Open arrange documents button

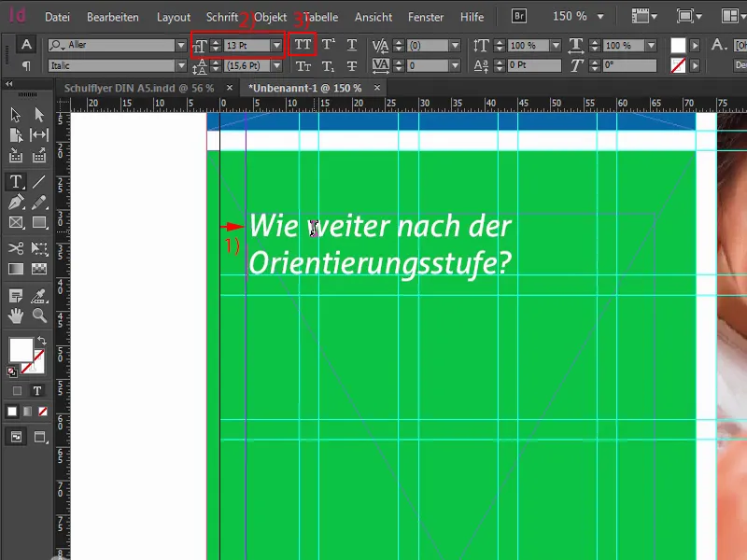click(734, 17)
